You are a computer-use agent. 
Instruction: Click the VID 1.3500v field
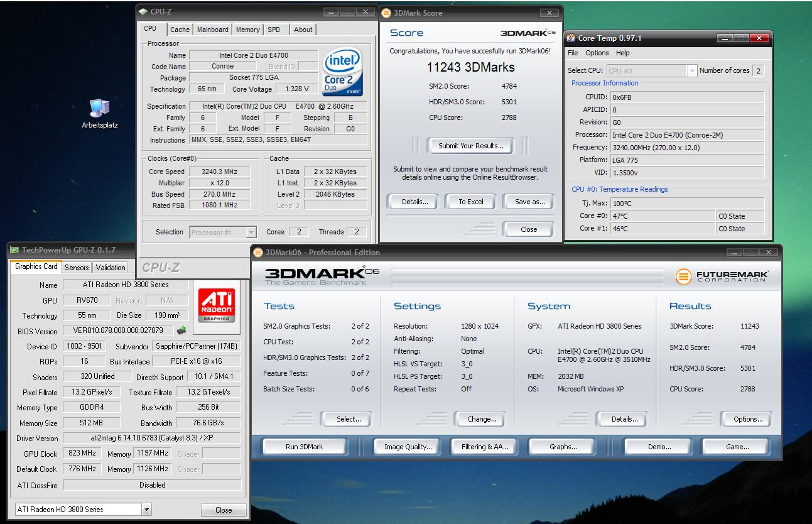687,173
